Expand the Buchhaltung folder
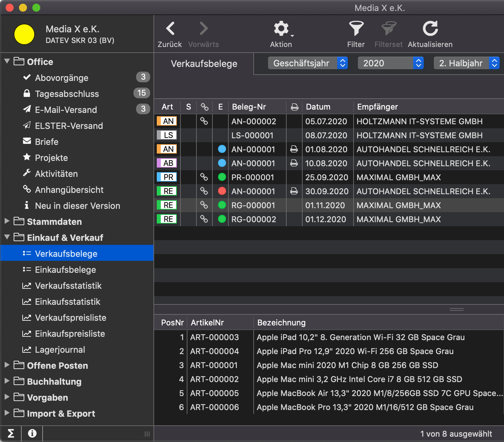This screenshot has width=504, height=442. pos(7,381)
